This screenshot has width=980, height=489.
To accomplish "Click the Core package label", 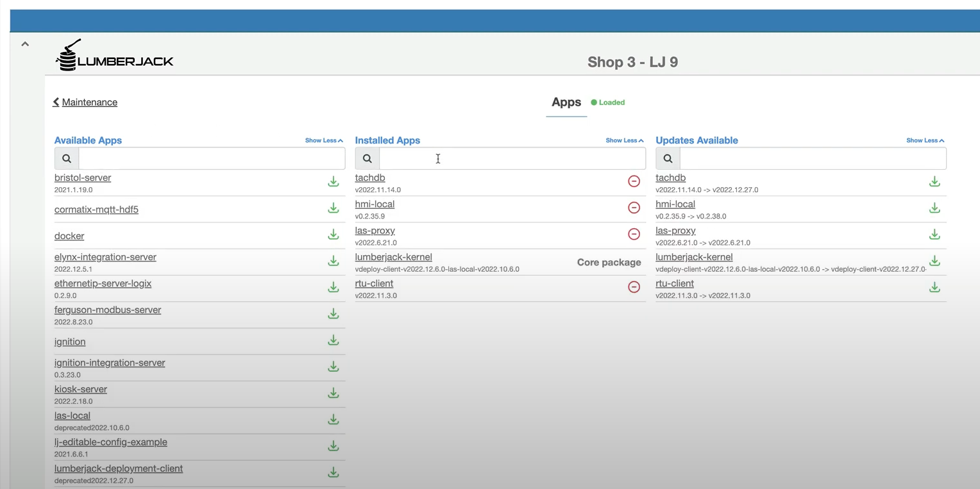I will [x=609, y=262].
